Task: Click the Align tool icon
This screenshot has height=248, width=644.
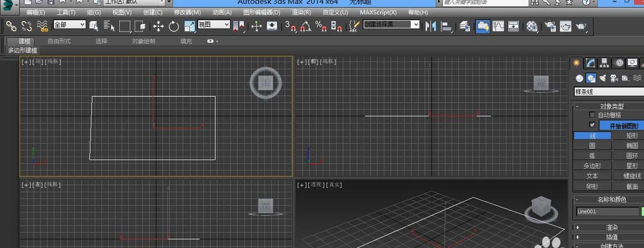Action: pyautogui.click(x=446, y=26)
